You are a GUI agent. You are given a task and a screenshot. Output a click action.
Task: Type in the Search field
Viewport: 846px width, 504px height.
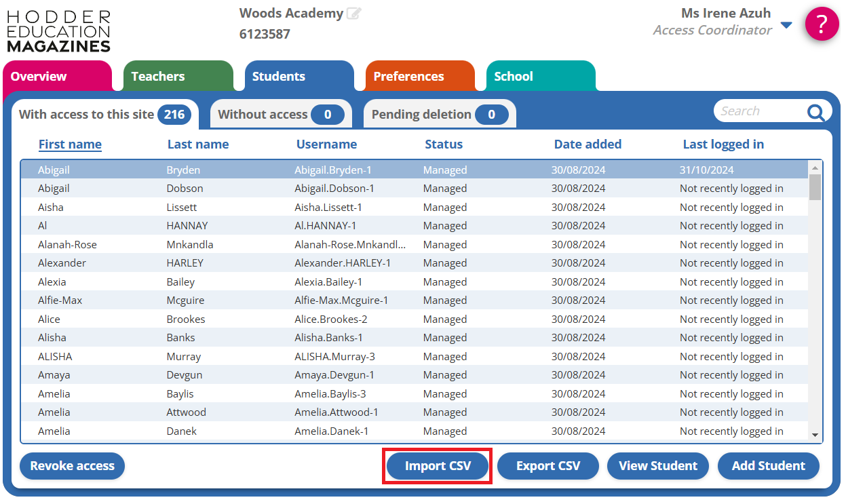pos(756,111)
